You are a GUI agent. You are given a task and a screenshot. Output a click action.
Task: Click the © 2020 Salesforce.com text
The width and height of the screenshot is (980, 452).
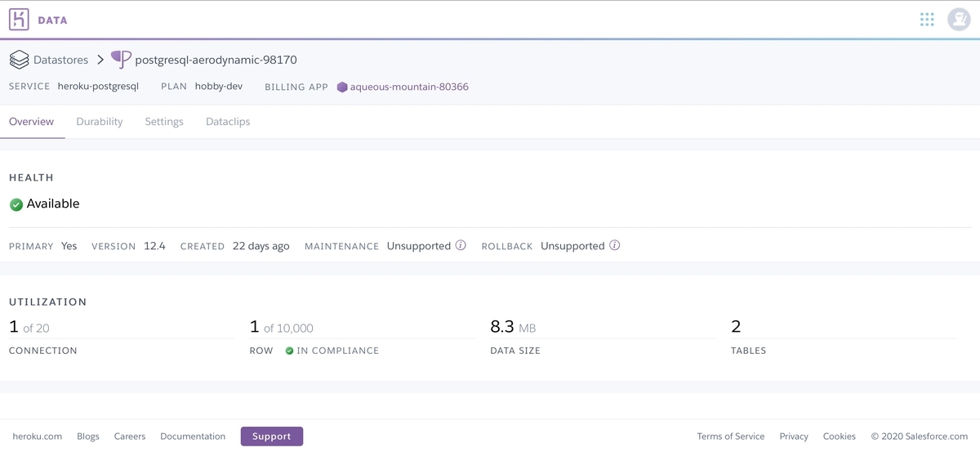920,436
